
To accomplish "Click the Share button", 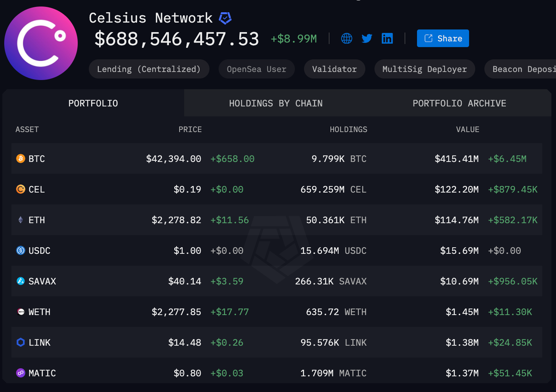I will tap(443, 38).
